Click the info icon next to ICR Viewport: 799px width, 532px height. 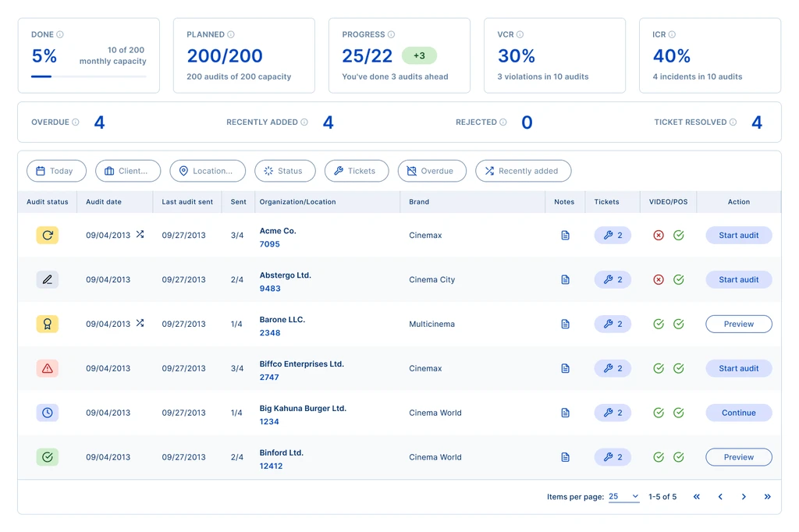pos(672,34)
